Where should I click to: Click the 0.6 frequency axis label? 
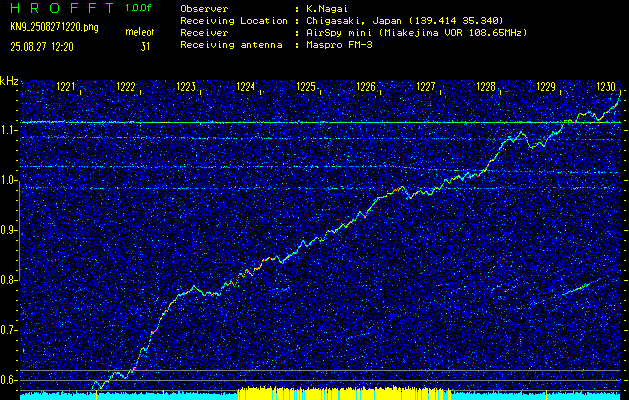tap(8, 380)
